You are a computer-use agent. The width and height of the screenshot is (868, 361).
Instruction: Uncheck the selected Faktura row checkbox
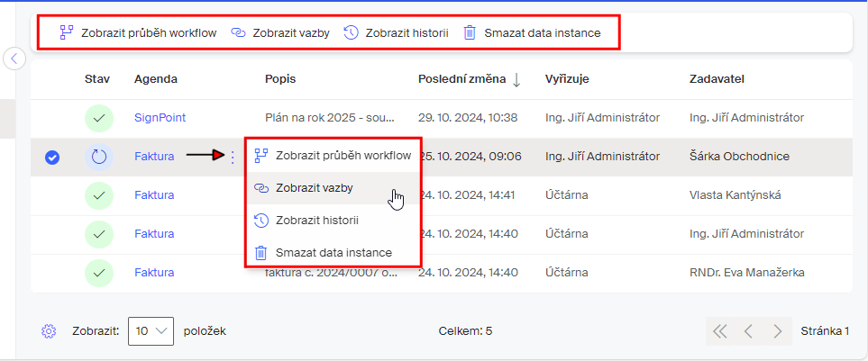pos(52,158)
